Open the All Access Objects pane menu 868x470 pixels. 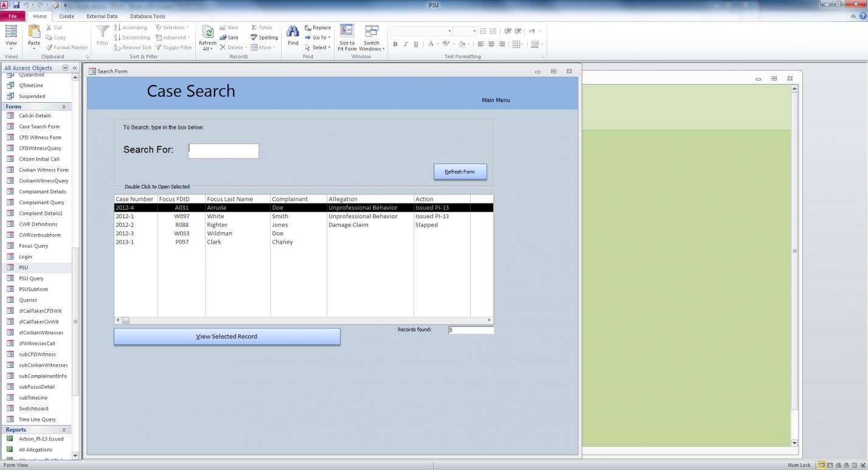[x=65, y=68]
